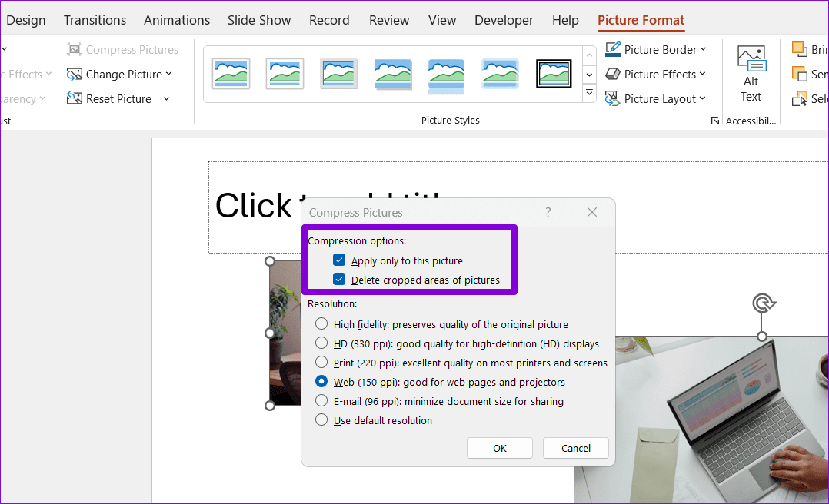
Task: Select the E-mail (96 ppi) resolution option
Action: click(321, 401)
